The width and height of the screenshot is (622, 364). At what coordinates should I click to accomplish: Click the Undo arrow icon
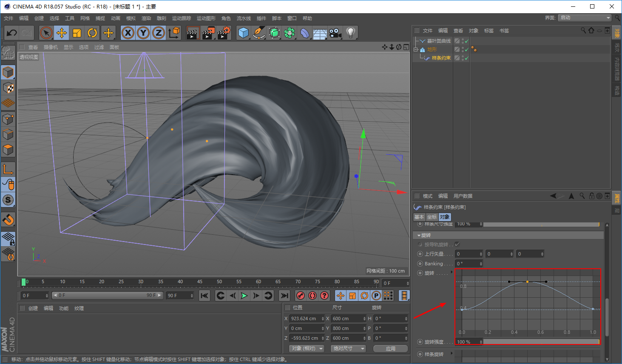tap(11, 33)
